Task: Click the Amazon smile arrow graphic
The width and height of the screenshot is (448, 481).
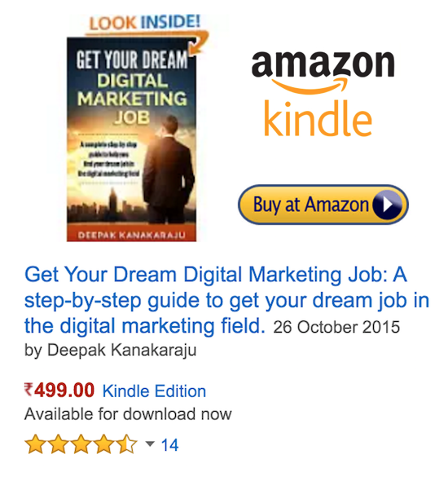Action: (x=310, y=86)
